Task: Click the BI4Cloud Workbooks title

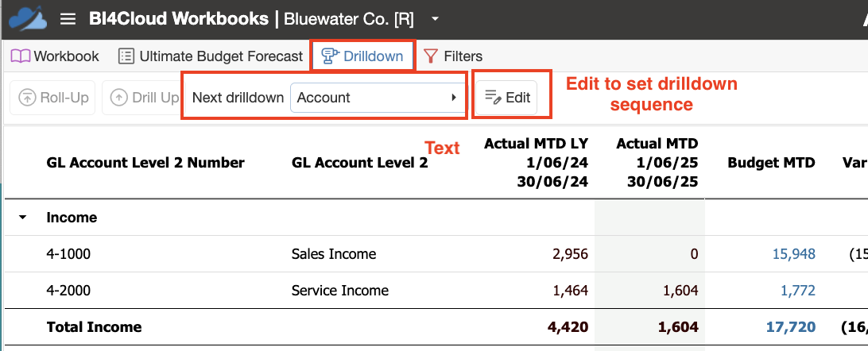Action: click(x=178, y=19)
